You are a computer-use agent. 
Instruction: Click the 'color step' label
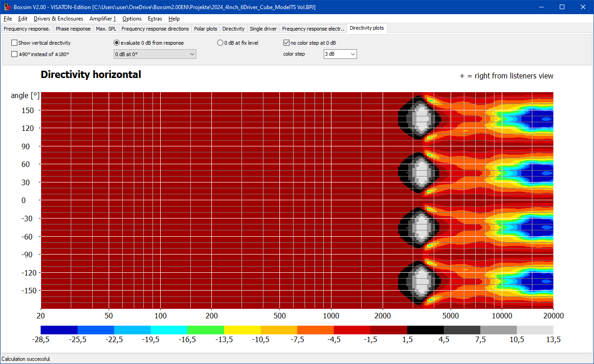pyautogui.click(x=294, y=54)
